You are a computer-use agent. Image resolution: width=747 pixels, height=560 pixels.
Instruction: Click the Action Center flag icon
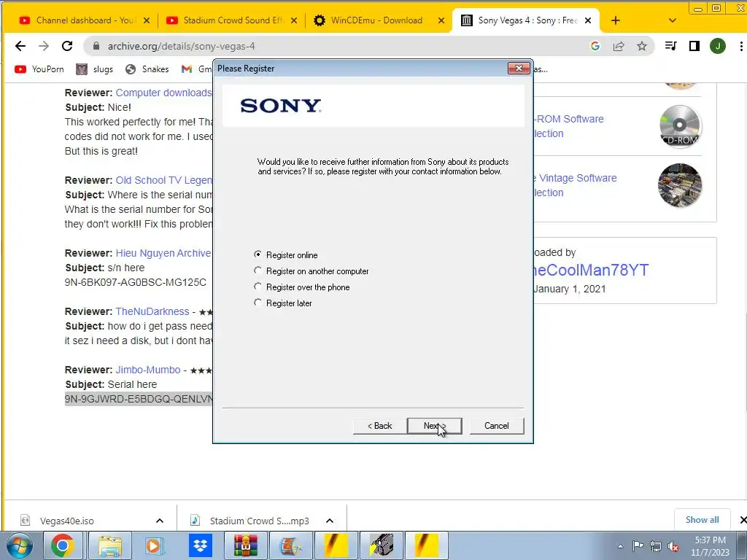tap(638, 546)
